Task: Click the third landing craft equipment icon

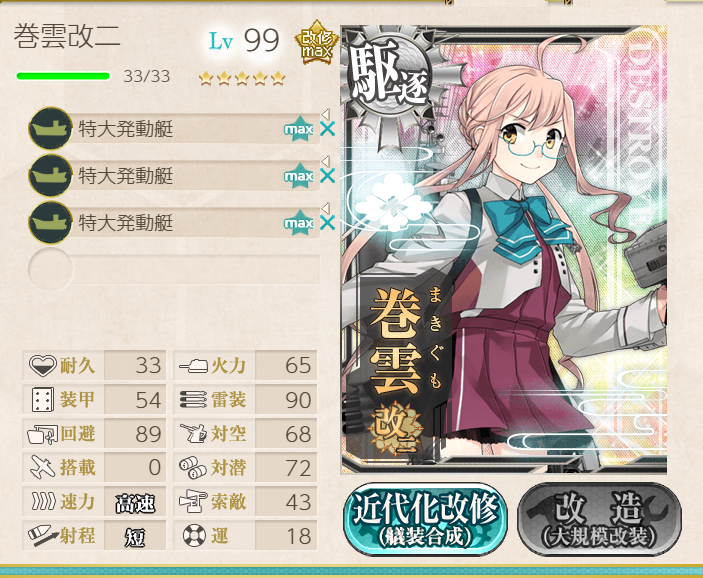Action: click(x=50, y=222)
